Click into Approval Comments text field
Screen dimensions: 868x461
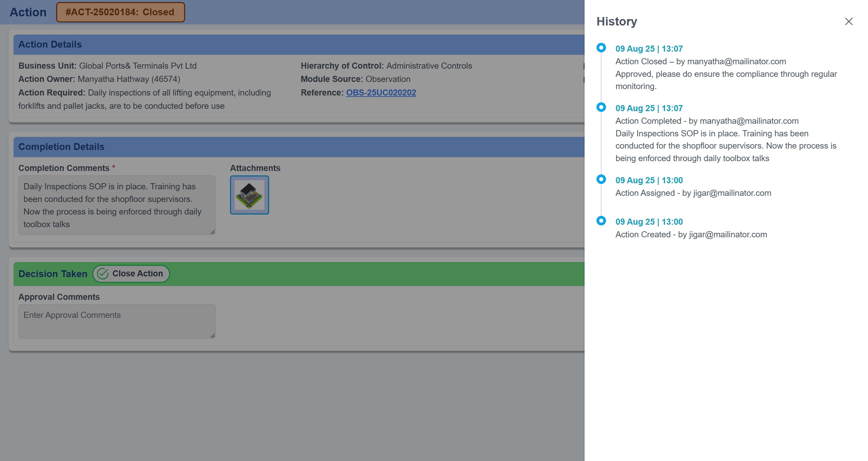[117, 321]
